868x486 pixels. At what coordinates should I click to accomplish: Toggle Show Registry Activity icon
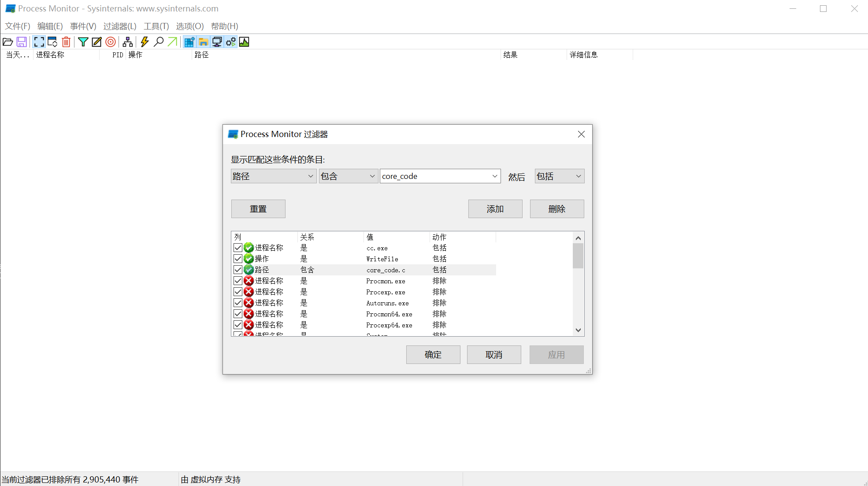(189, 42)
